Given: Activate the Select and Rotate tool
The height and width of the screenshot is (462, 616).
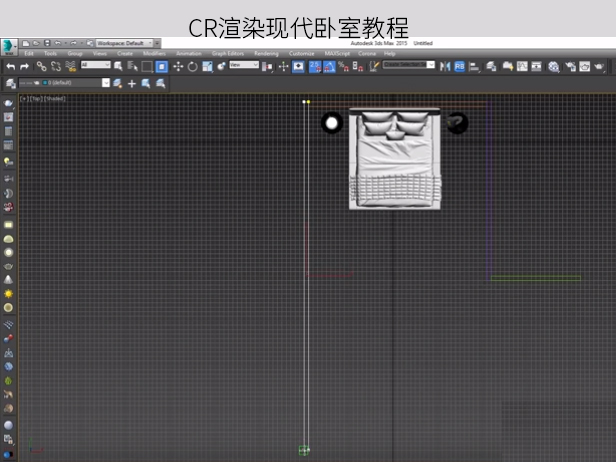Looking at the screenshot, I should tap(192, 66).
